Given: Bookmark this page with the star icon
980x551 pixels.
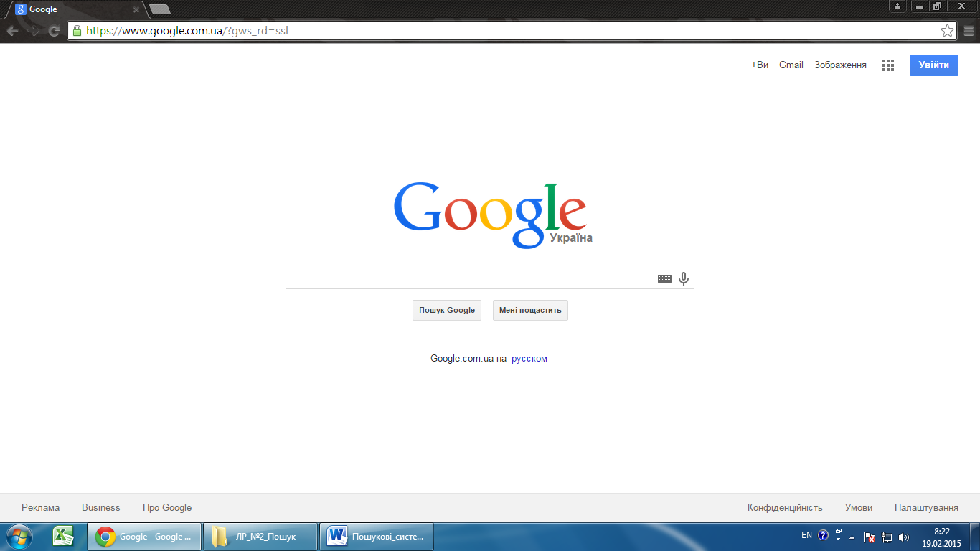Looking at the screenshot, I should (x=948, y=31).
